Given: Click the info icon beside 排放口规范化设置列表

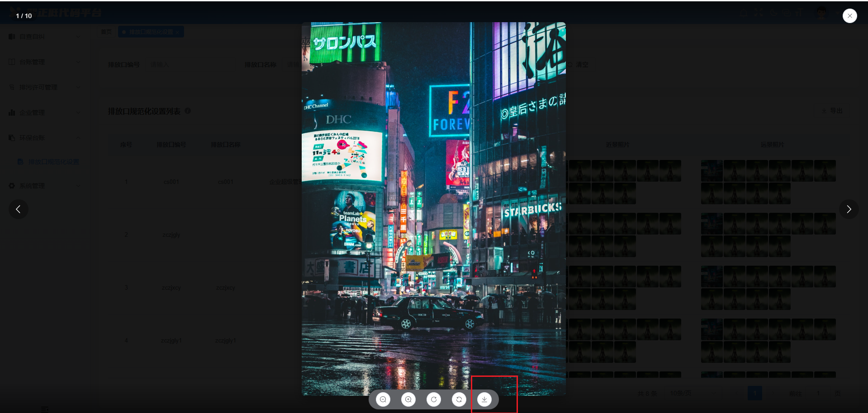Looking at the screenshot, I should 187,111.
